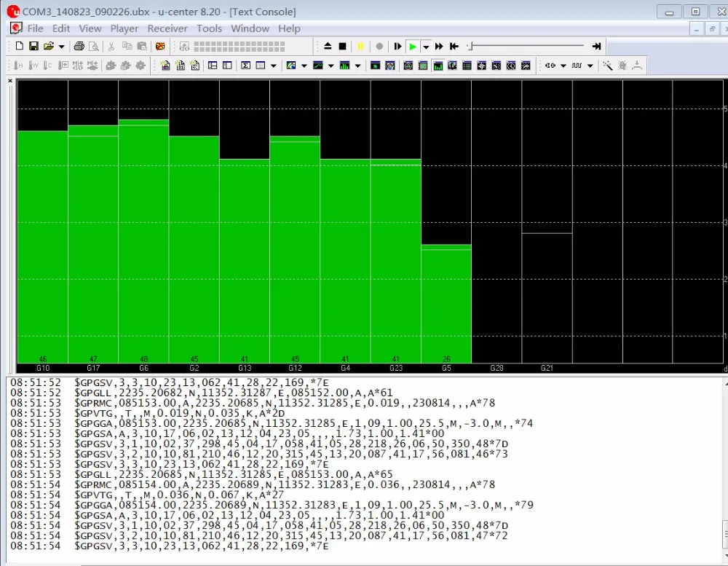This screenshot has height=566, width=728.
Task: Open a file with the folder icon
Action: [x=48, y=46]
